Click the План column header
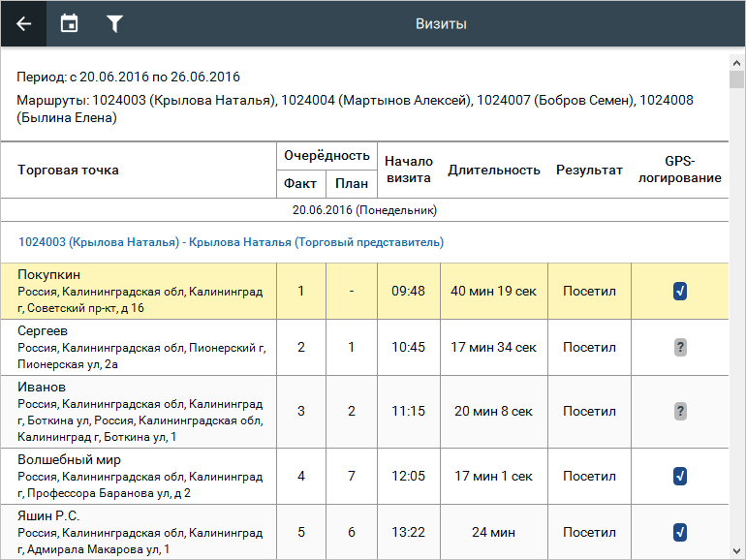This screenshot has width=746, height=560. tap(351, 183)
